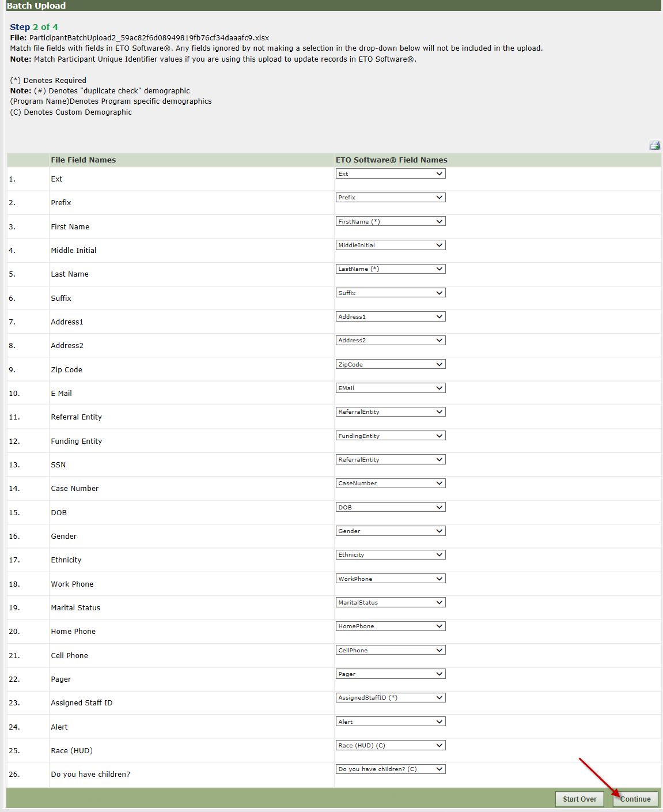Open the MaritalStatus mapping dropdown
This screenshot has width=663, height=812.
pyautogui.click(x=391, y=602)
